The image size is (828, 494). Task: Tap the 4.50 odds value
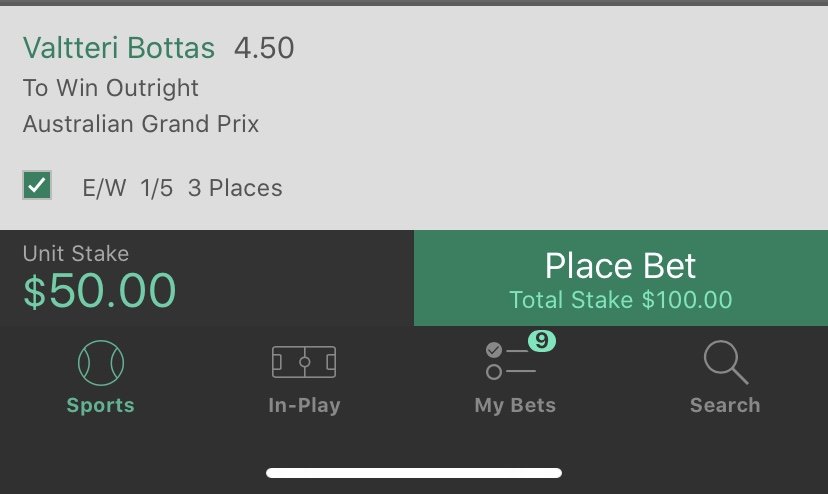[x=264, y=48]
